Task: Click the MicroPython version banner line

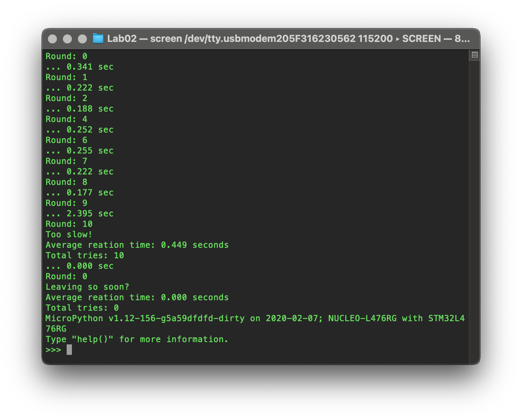Action: [255, 318]
